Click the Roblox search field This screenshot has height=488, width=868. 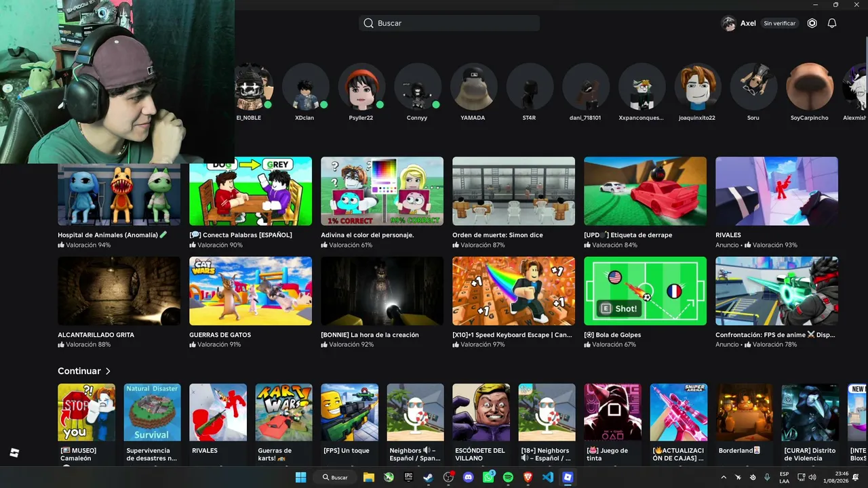point(450,23)
